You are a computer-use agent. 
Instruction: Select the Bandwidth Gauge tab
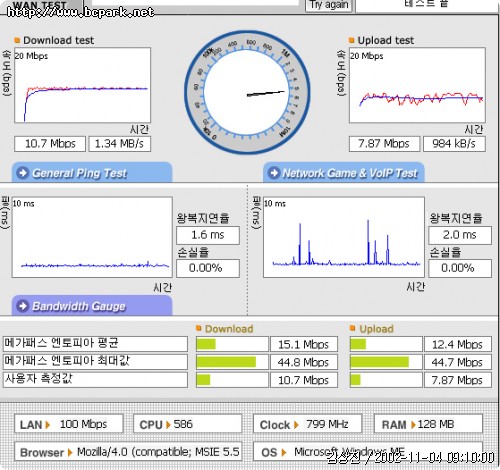click(92, 306)
